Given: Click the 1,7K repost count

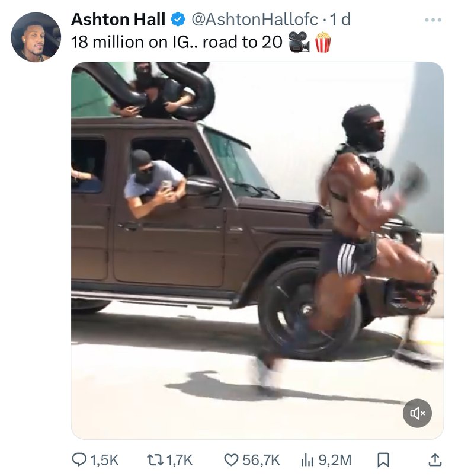Looking at the screenshot, I should (180, 460).
